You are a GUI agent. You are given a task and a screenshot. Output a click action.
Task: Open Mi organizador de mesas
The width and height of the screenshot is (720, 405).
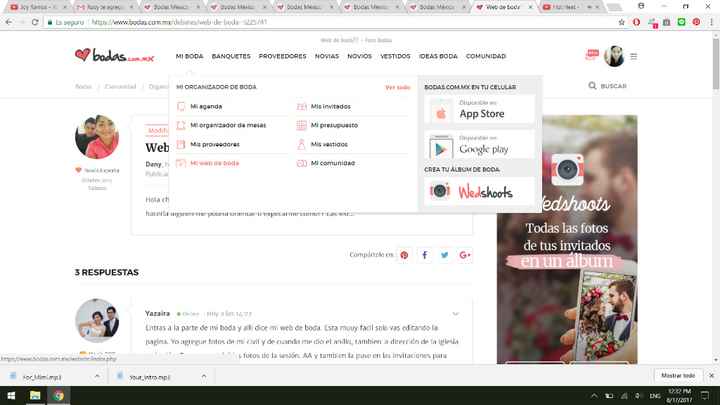point(228,125)
